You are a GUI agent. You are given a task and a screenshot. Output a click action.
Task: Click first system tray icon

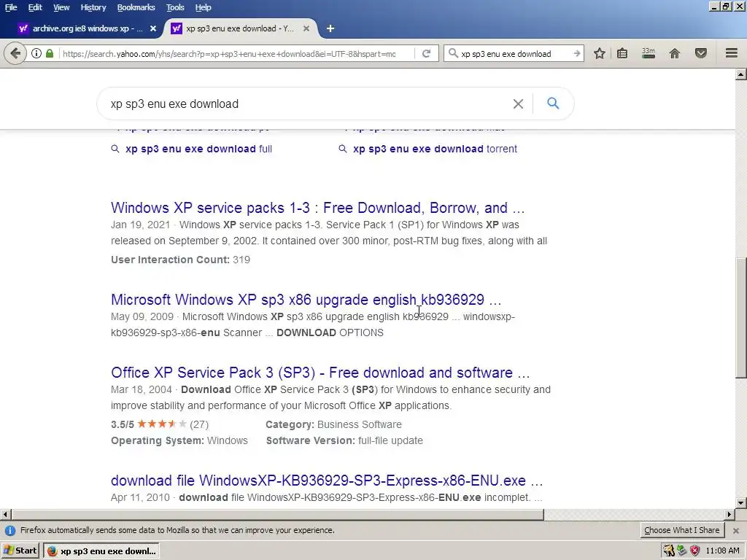pos(669,551)
